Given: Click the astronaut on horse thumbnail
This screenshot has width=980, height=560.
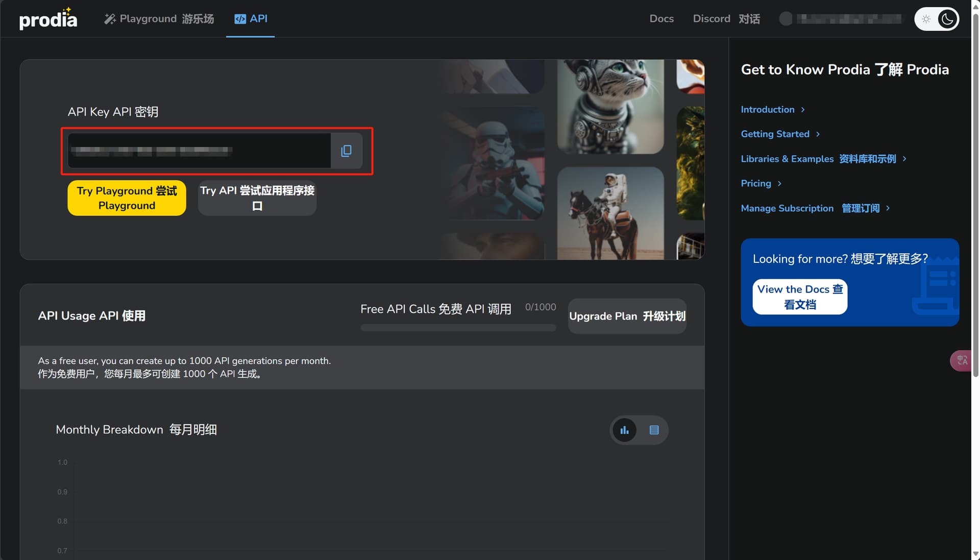Looking at the screenshot, I should point(610,213).
